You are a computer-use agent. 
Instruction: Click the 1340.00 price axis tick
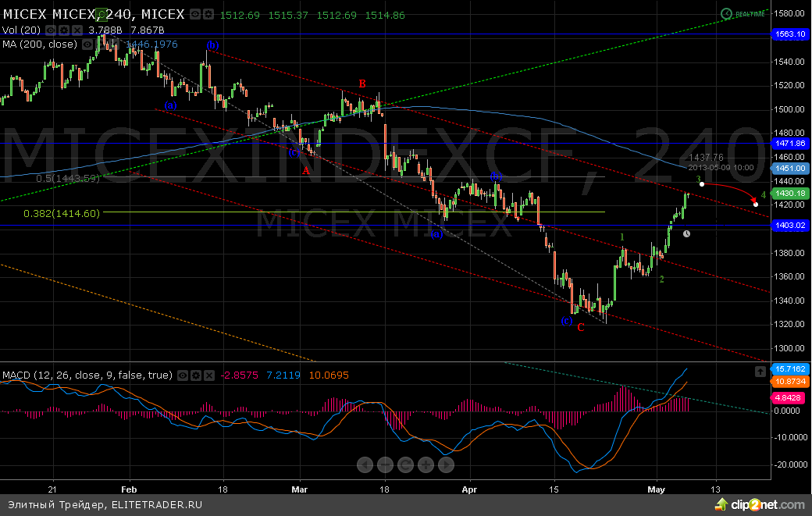(789, 301)
